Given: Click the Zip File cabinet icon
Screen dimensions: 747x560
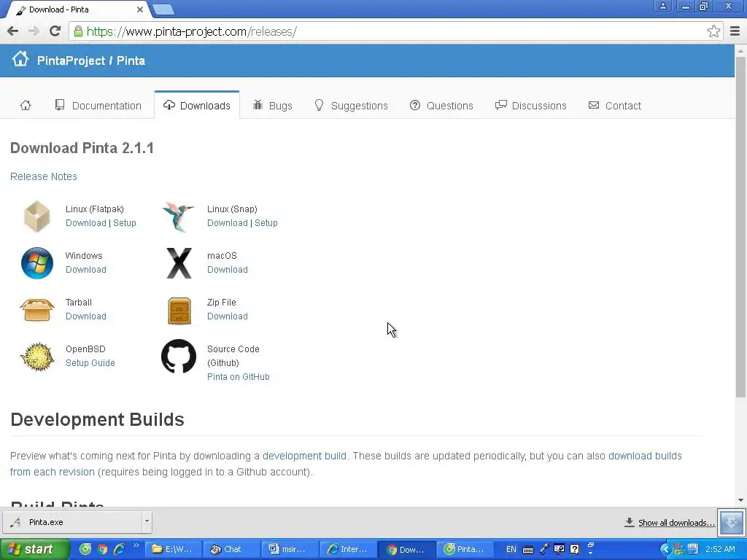Looking at the screenshot, I should [x=179, y=311].
